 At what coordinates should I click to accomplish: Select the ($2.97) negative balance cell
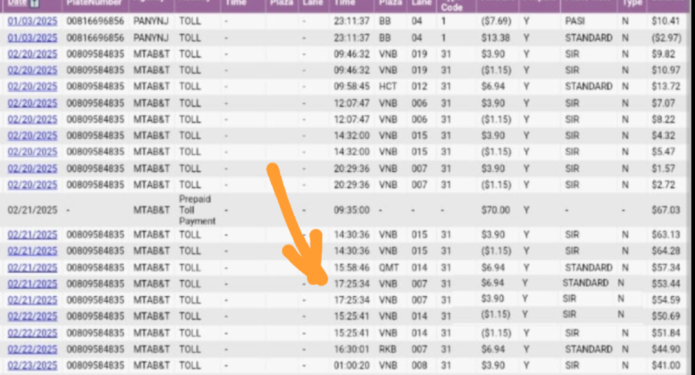click(x=666, y=38)
